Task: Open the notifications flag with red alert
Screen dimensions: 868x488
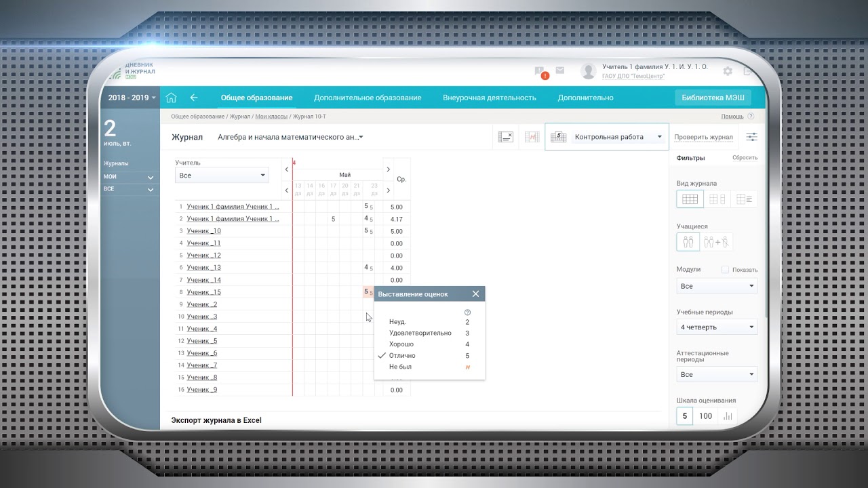Action: 540,72
